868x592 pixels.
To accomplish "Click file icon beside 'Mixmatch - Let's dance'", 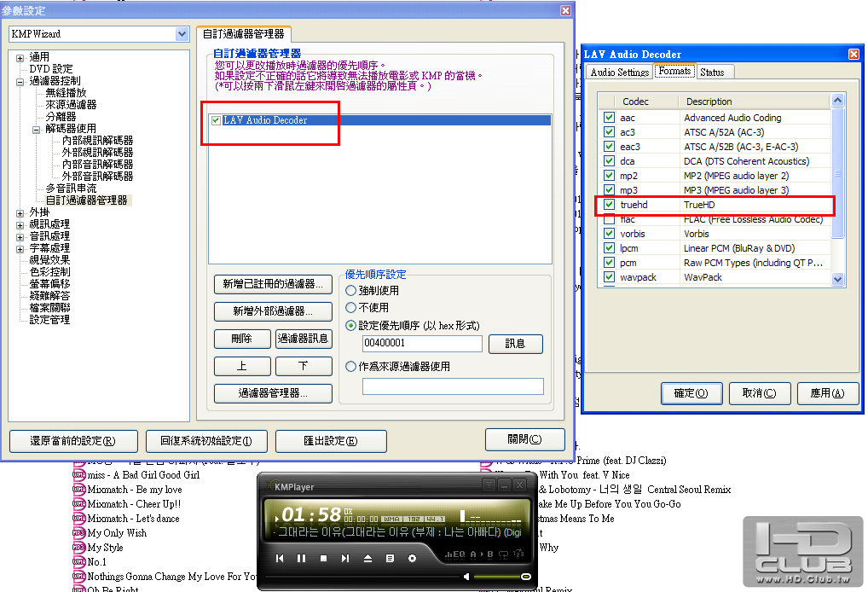I will [x=79, y=519].
